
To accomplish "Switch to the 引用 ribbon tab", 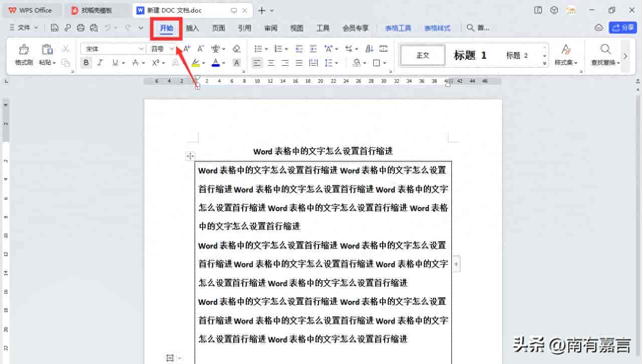I will [245, 28].
